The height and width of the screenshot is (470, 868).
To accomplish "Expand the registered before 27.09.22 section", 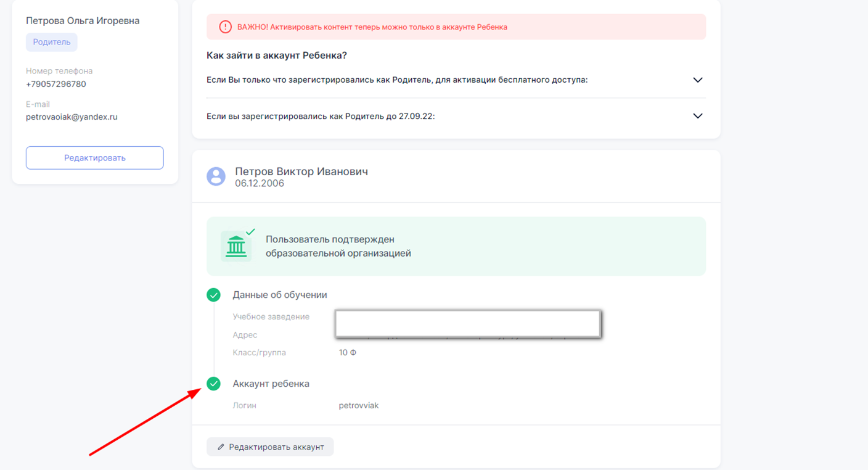I will (697, 116).
